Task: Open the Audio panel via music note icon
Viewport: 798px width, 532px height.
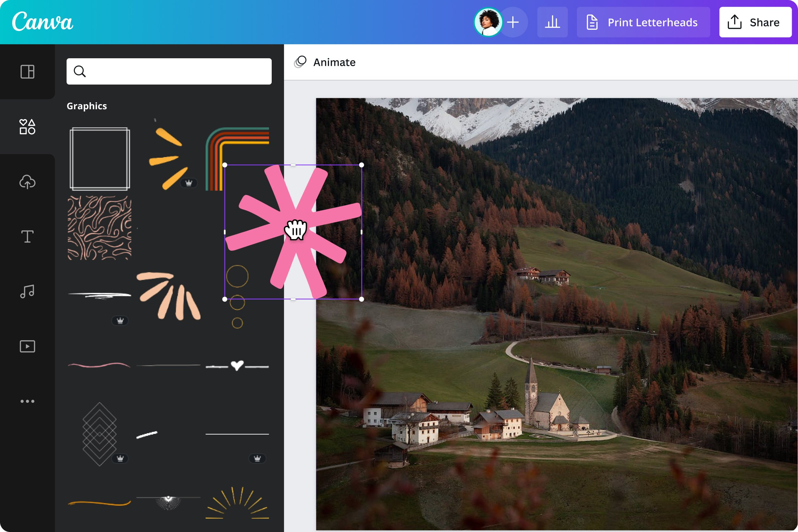Action: pos(28,291)
